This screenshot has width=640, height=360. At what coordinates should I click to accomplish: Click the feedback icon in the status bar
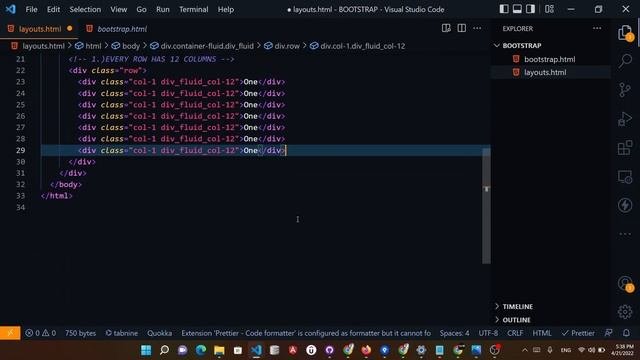609,333
